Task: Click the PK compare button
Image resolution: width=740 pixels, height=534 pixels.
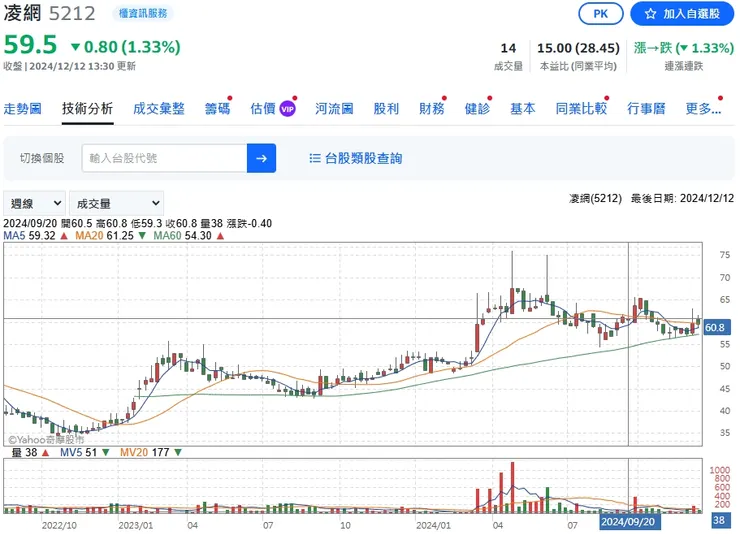Action: (600, 14)
